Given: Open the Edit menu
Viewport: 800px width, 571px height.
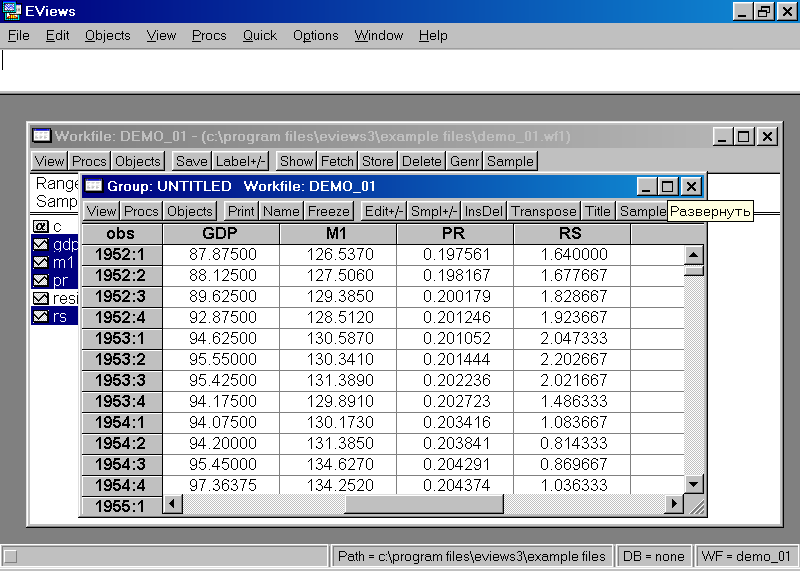Looking at the screenshot, I should coord(57,36).
